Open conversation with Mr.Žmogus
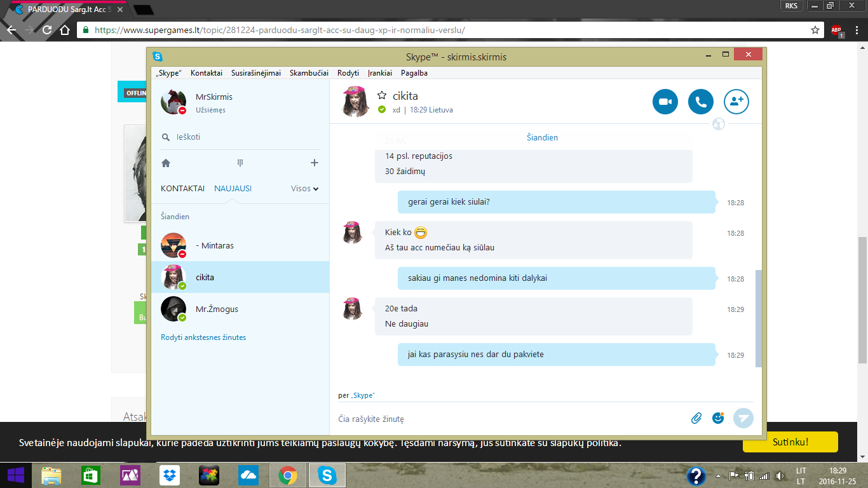This screenshot has height=488, width=868. click(240, 309)
